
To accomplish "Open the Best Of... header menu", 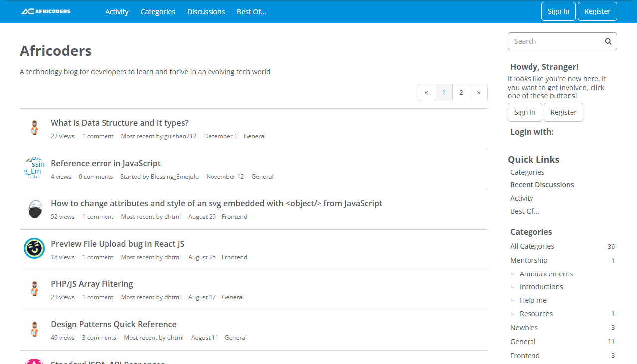I will [x=251, y=11].
